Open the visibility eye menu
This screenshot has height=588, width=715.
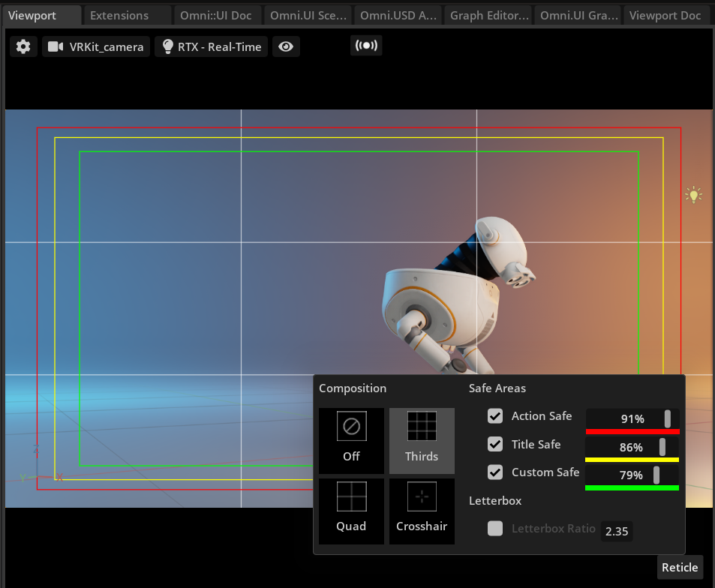point(285,46)
